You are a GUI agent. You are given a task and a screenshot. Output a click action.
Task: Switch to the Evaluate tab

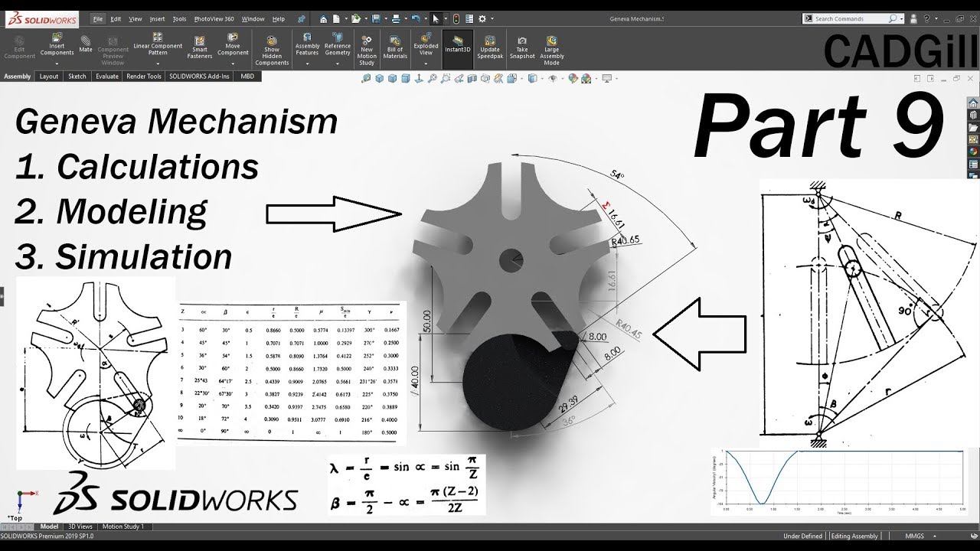pyautogui.click(x=107, y=77)
